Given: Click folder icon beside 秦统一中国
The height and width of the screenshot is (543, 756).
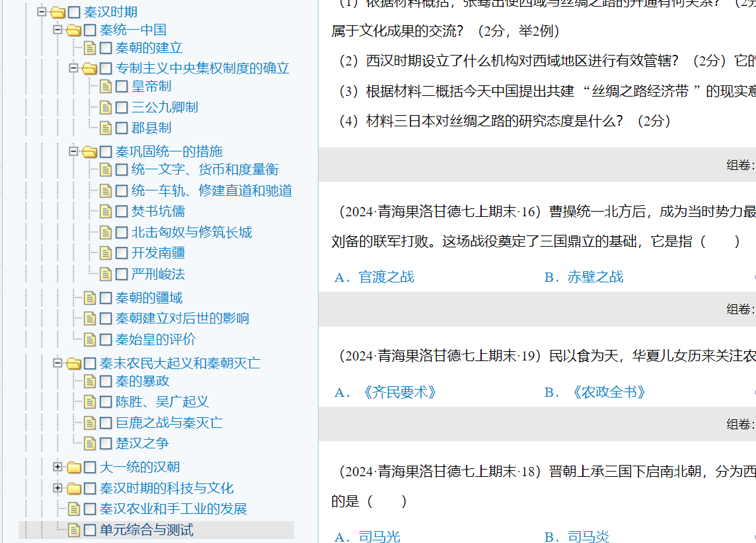Looking at the screenshot, I should pos(73,30).
